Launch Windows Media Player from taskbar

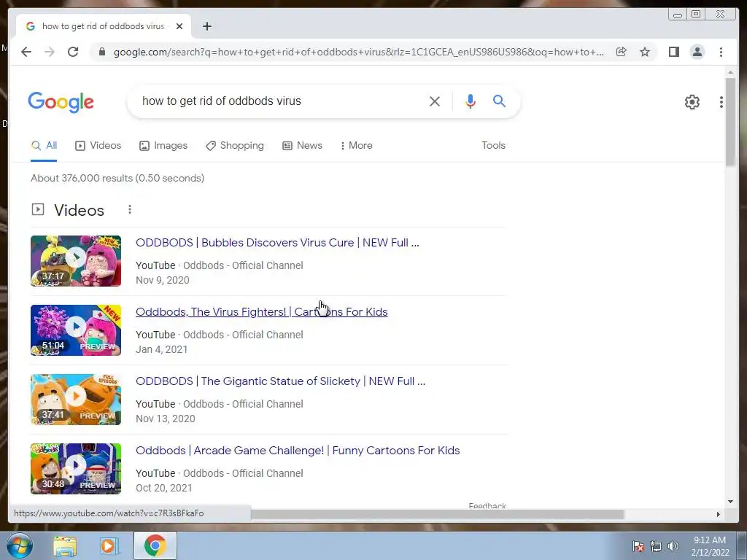click(109, 546)
